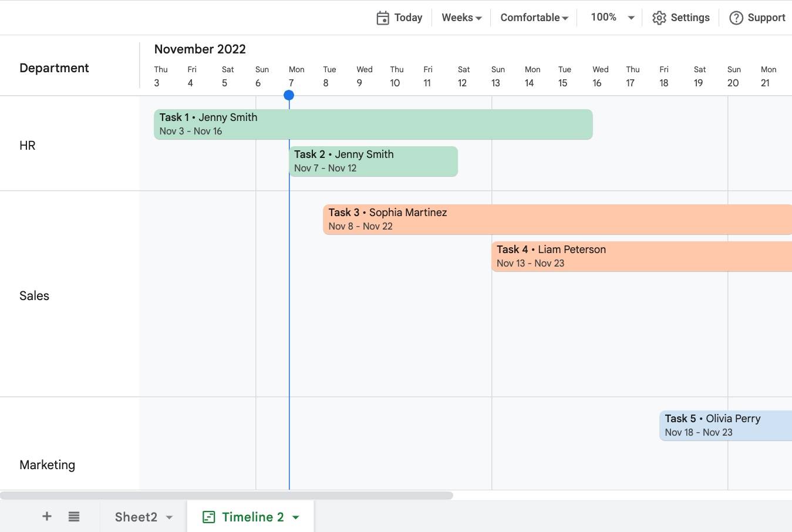Open the Comfortable density dropdown
Viewport: 792px width, 532px height.
533,17
